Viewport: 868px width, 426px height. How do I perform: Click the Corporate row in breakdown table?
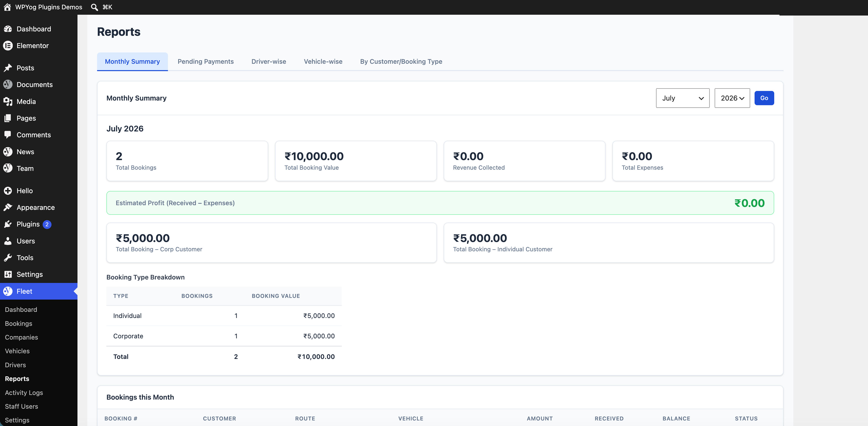pyautogui.click(x=224, y=336)
